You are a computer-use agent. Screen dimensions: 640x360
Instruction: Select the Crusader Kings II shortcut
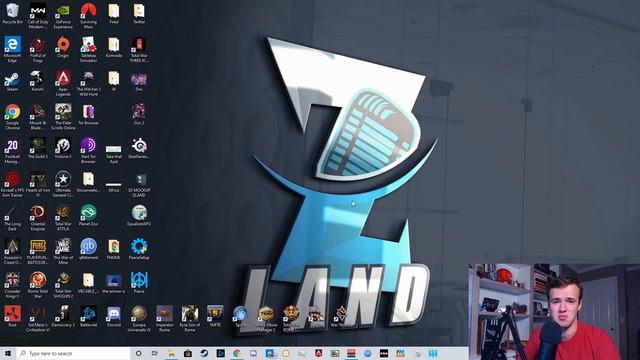13,285
